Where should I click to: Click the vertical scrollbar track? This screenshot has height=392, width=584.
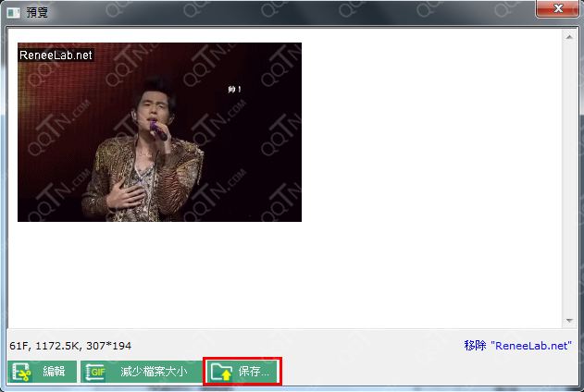coord(570,176)
